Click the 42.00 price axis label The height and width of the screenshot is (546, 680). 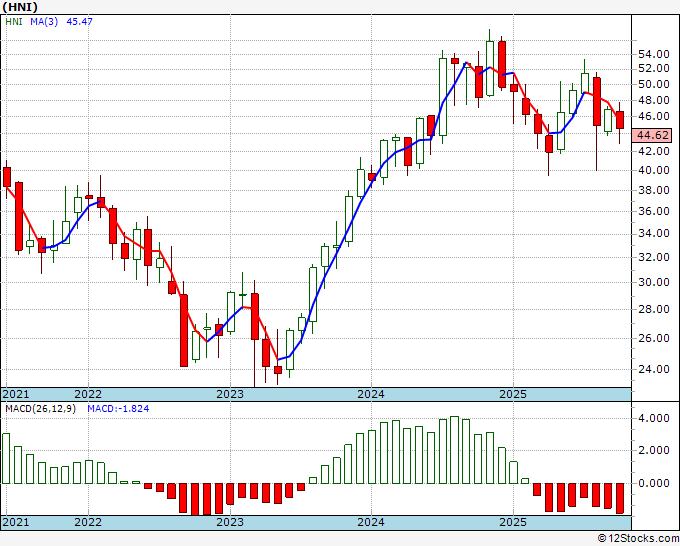(654, 151)
